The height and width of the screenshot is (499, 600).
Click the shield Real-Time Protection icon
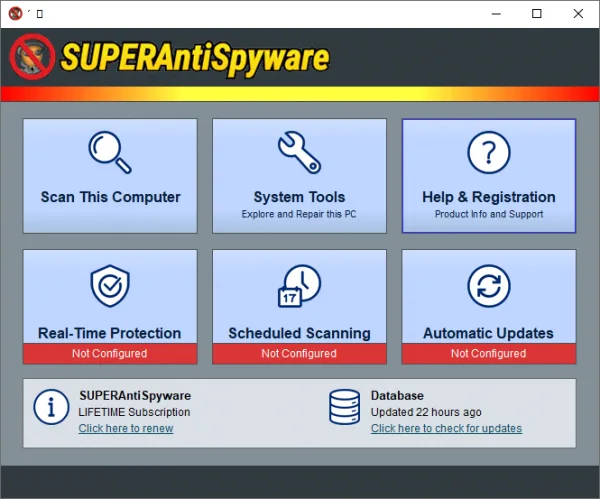tap(110, 285)
